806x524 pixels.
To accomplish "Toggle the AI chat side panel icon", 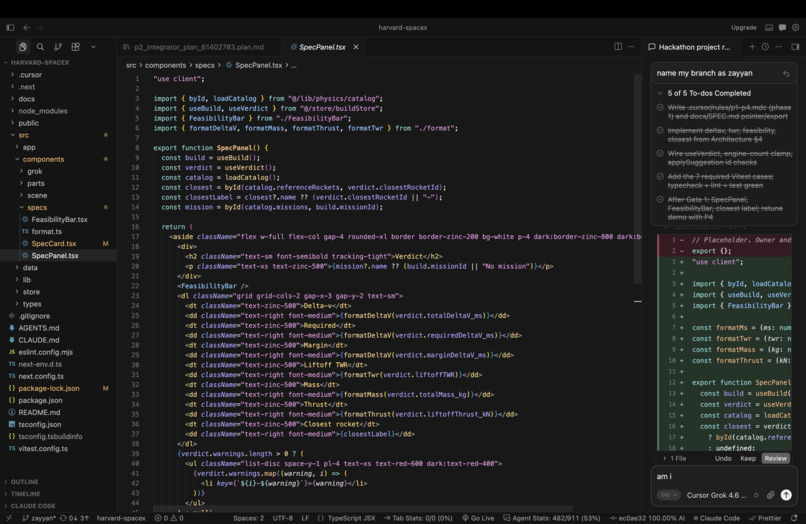I will coord(795,47).
